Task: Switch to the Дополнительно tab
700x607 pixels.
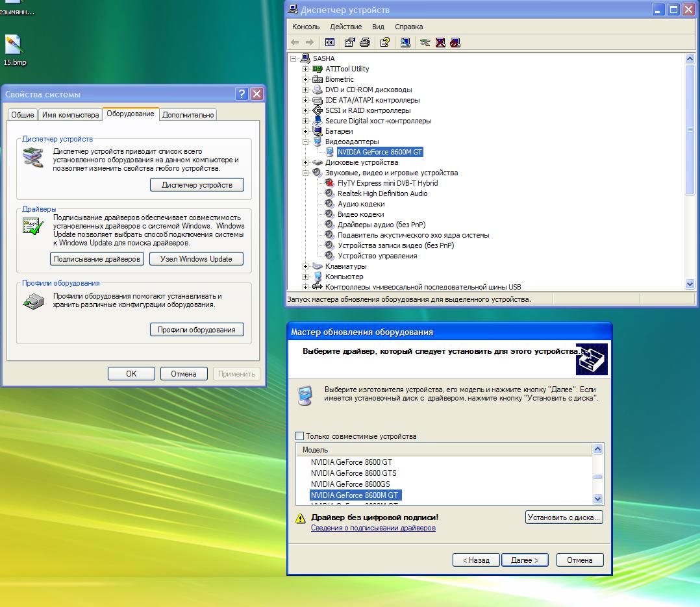Action: coord(188,115)
